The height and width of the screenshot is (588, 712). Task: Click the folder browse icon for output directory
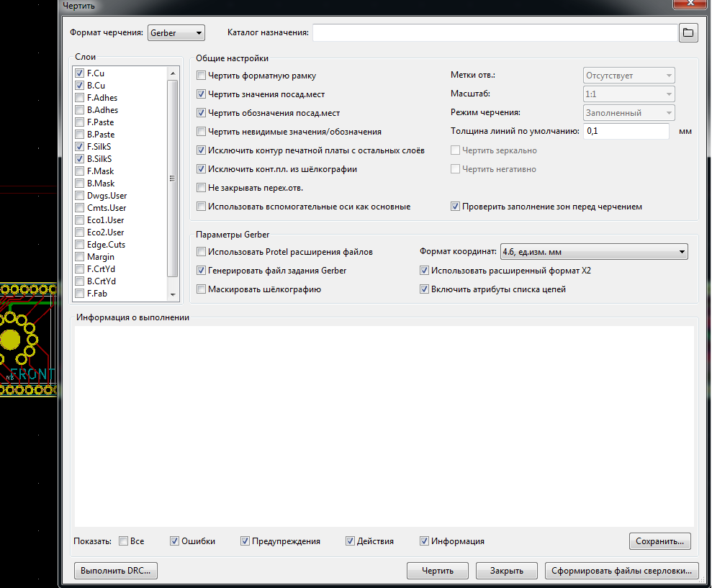(x=688, y=32)
